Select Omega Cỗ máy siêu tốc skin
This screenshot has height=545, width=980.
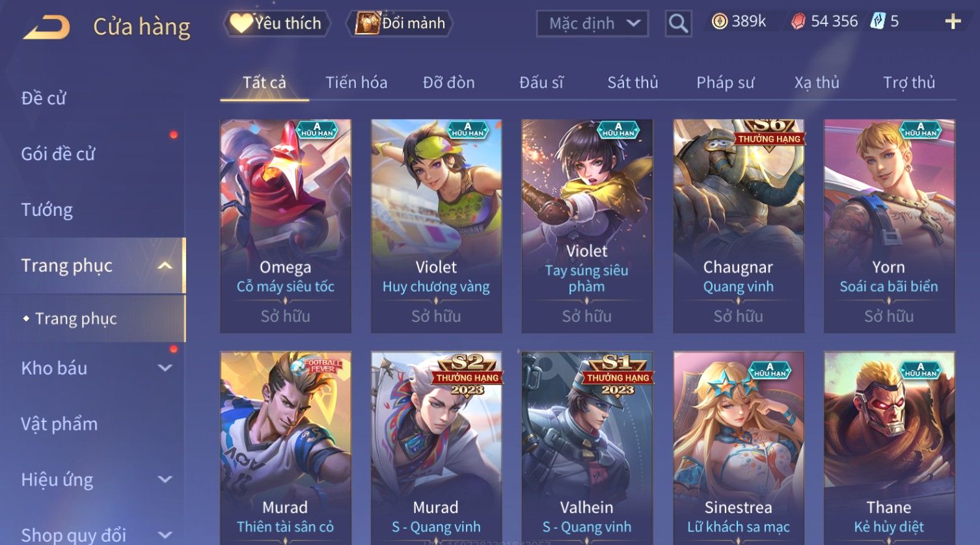pyautogui.click(x=286, y=226)
